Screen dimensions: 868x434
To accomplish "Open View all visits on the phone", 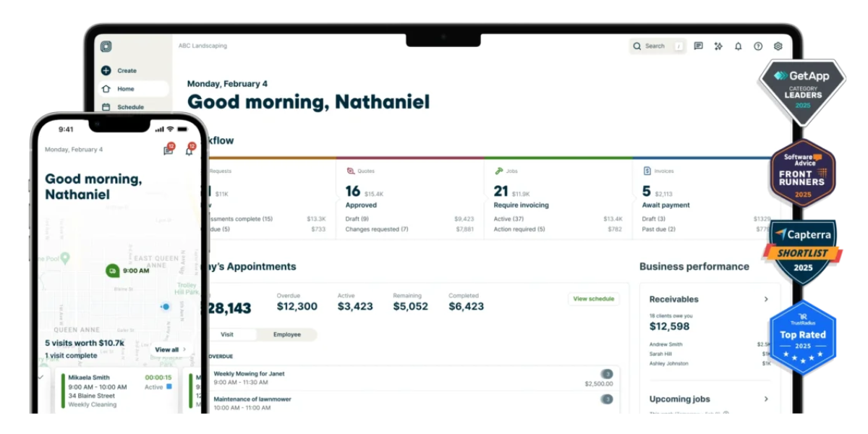I will click(169, 349).
